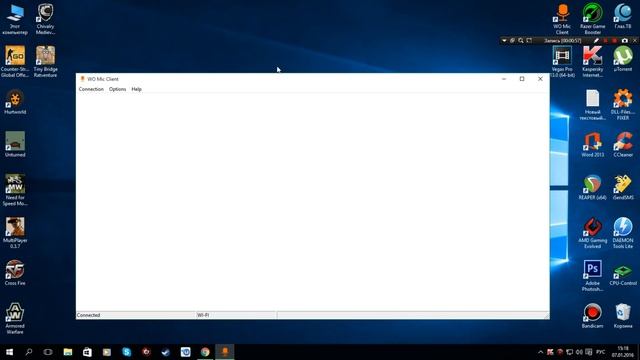Maximize the WO Mic Client window

(x=522, y=79)
